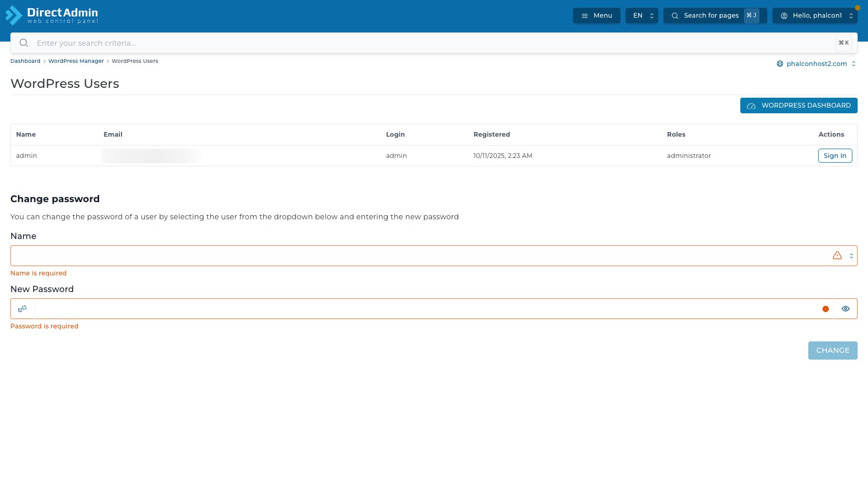Click the 10/11/2025, 2:23 AM cell
The image size is (868, 489).
point(503,156)
